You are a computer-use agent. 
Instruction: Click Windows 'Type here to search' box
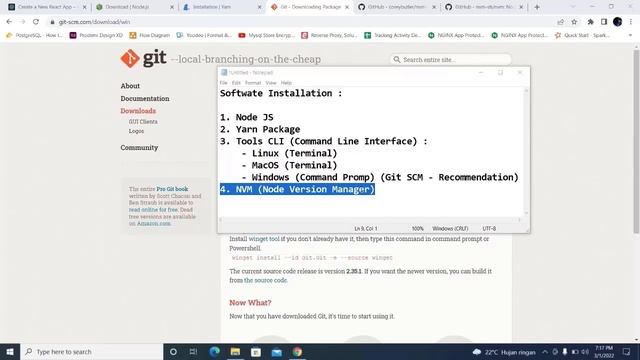tap(91, 351)
